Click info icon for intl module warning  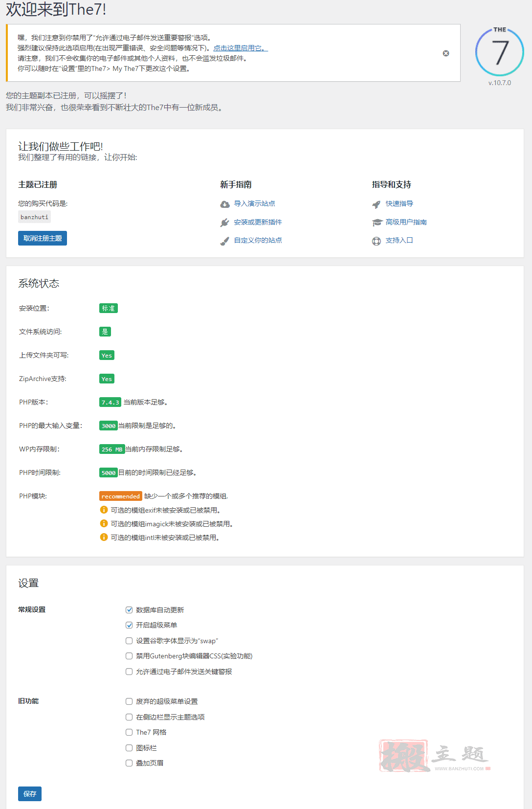tap(104, 537)
